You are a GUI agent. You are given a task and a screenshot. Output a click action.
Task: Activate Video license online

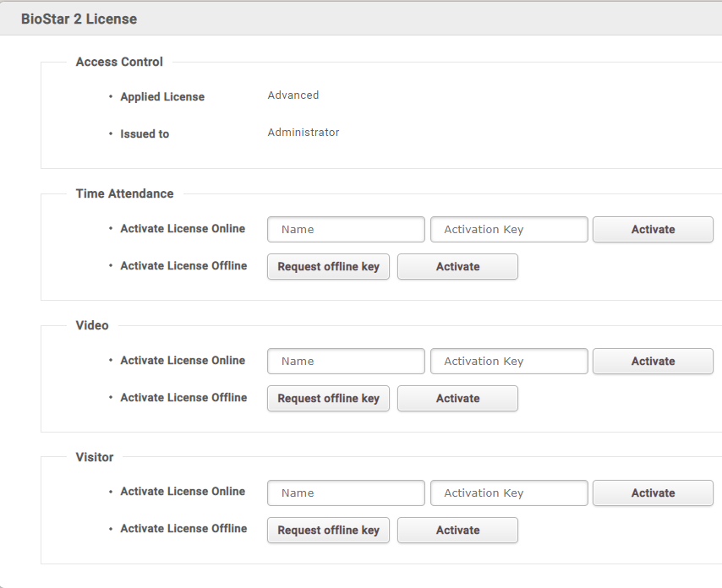653,362
